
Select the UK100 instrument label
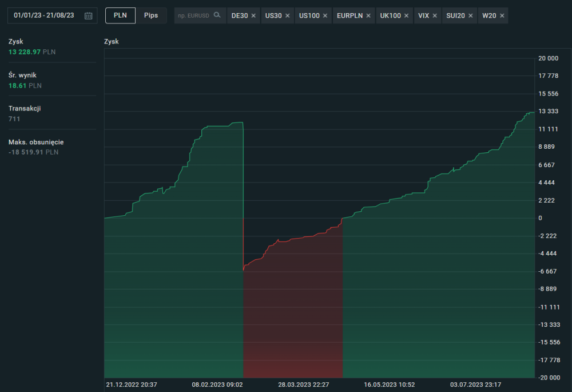[x=390, y=15]
